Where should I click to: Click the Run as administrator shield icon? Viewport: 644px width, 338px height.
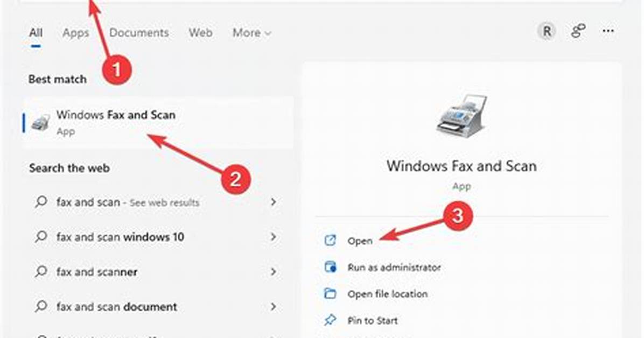click(330, 267)
